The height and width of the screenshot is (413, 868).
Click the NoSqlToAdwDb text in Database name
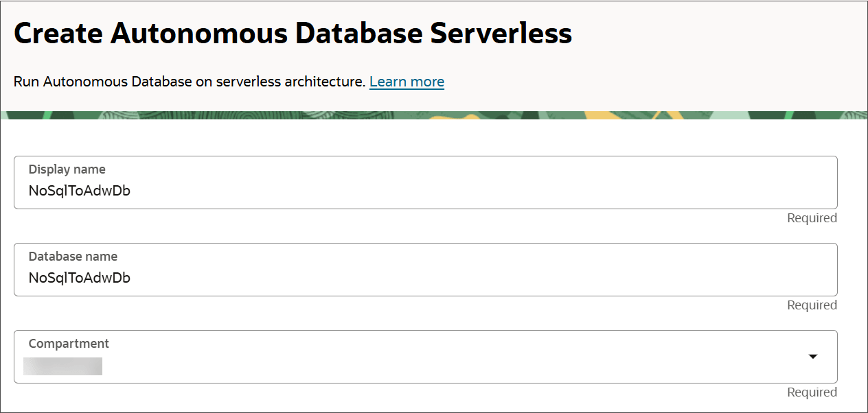click(x=80, y=278)
